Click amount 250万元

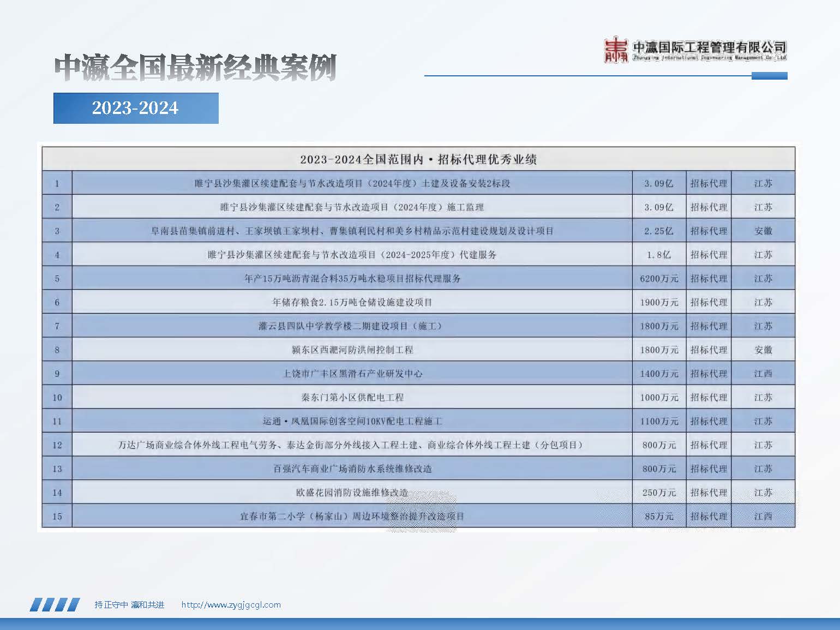659,493
